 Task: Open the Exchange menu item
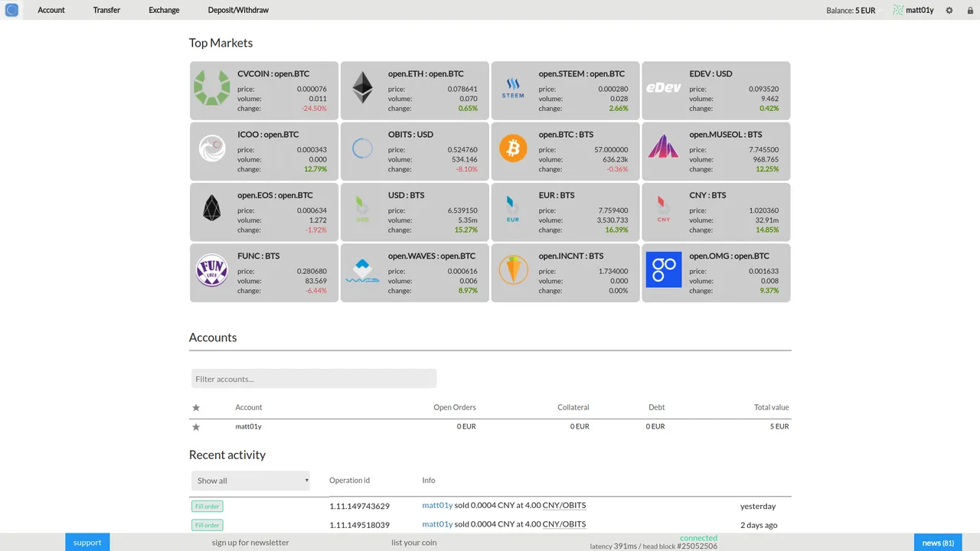(x=164, y=10)
